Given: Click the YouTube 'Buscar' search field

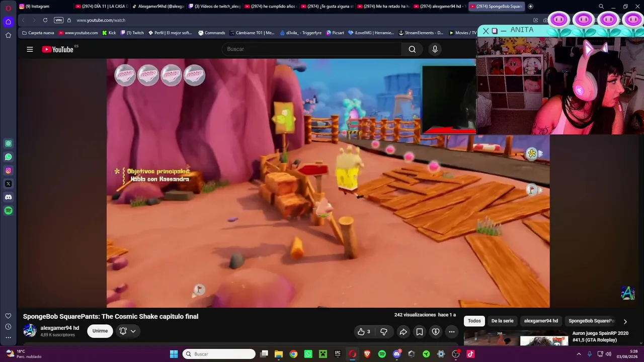Looking at the screenshot, I should [x=312, y=49].
